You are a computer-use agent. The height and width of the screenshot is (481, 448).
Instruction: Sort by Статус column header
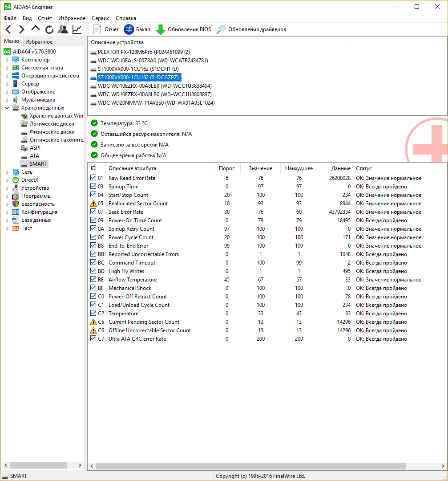click(399, 168)
